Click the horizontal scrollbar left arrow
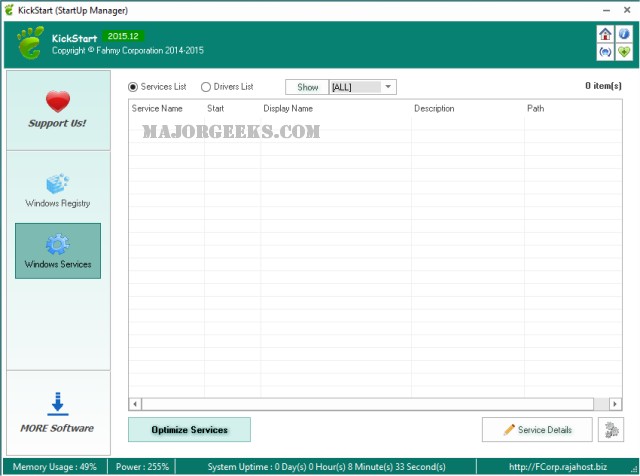Screen dimensions: 640x476 [x=135, y=404]
